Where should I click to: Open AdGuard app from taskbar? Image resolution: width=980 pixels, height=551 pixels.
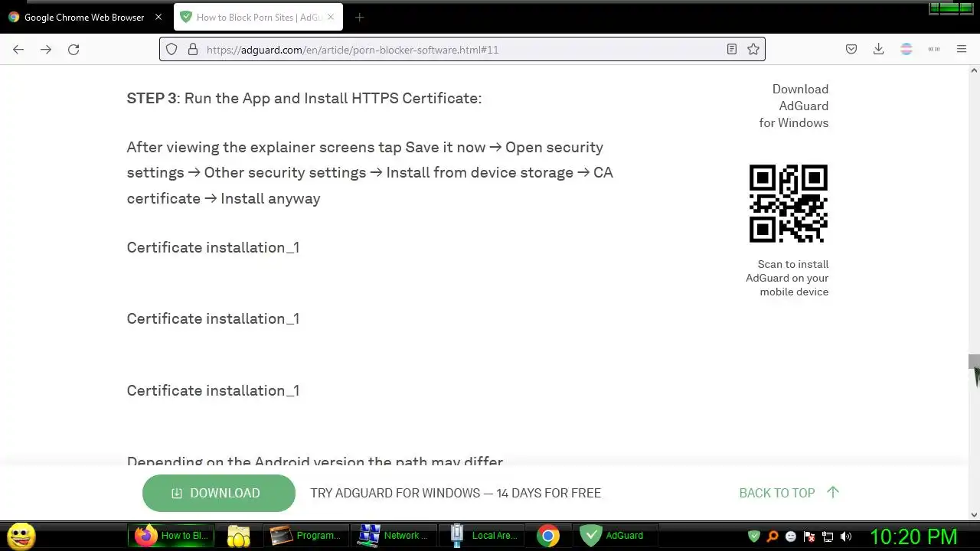[x=616, y=536]
